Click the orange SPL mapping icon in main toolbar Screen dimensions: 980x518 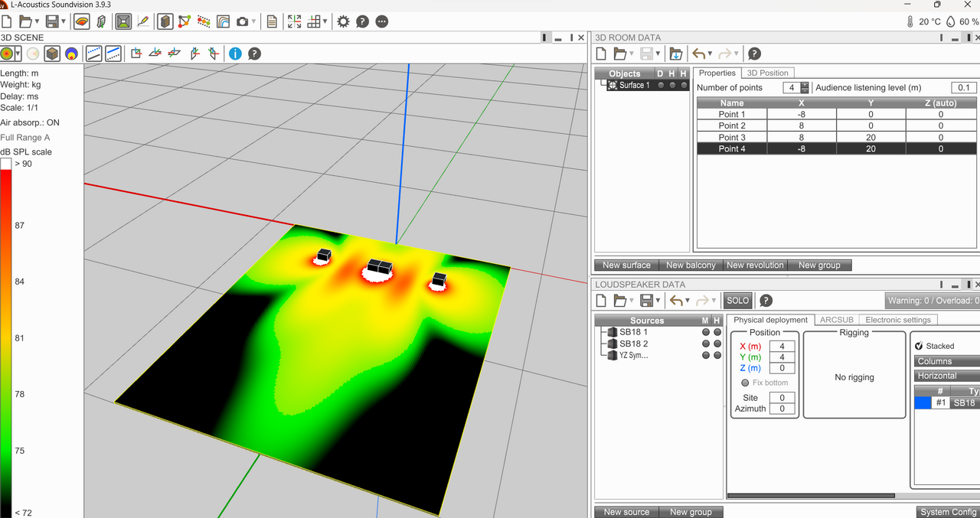81,21
